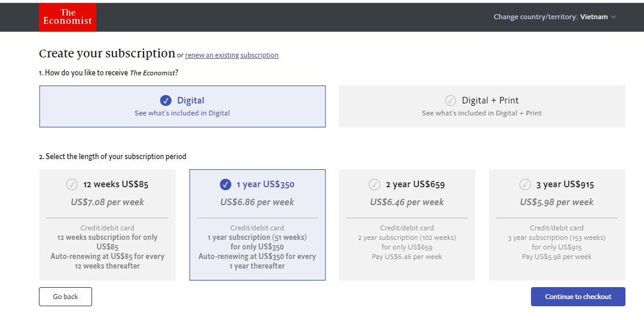Open See what's included in Digital + Print

[x=481, y=113]
